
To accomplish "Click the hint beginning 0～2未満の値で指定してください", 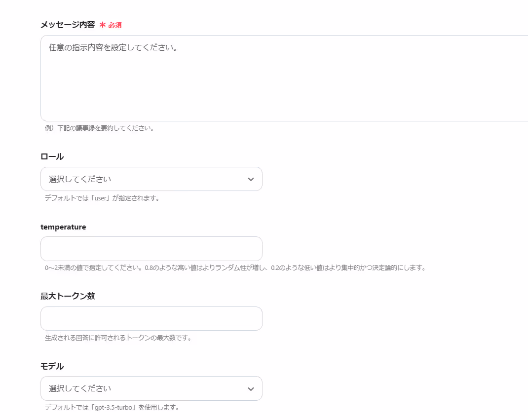I will [236, 268].
